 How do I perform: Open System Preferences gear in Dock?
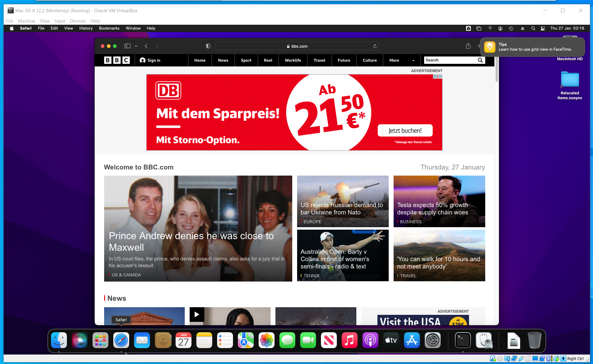[433, 340]
